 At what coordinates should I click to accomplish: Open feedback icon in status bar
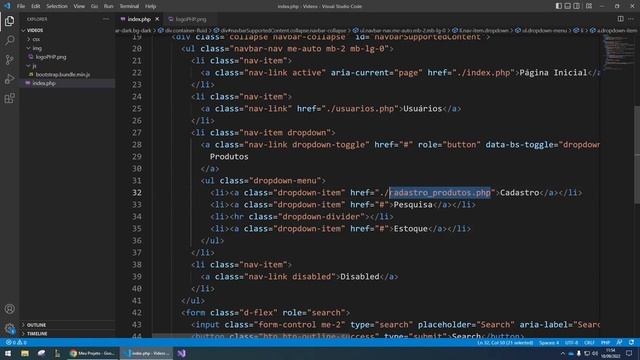tap(620, 342)
